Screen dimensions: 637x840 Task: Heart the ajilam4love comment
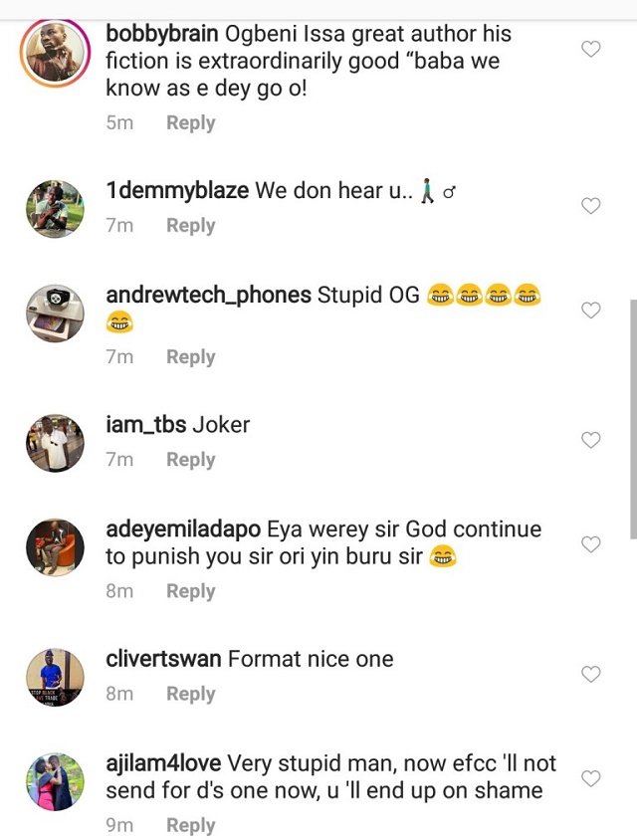click(x=590, y=778)
